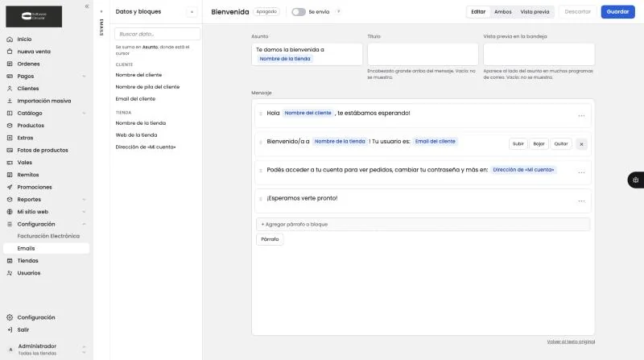
Task: Open options menu for ¡Esperamos verte pronto! paragraph
Action: point(581,201)
